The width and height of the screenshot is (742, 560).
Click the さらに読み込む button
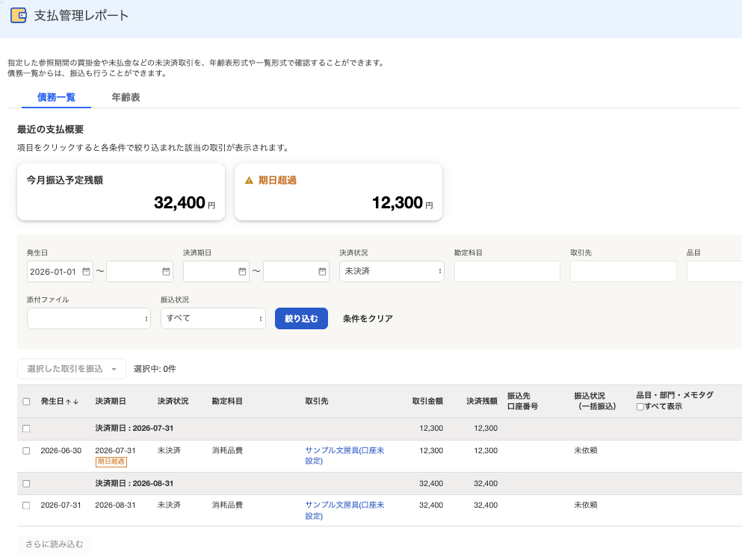(x=54, y=544)
